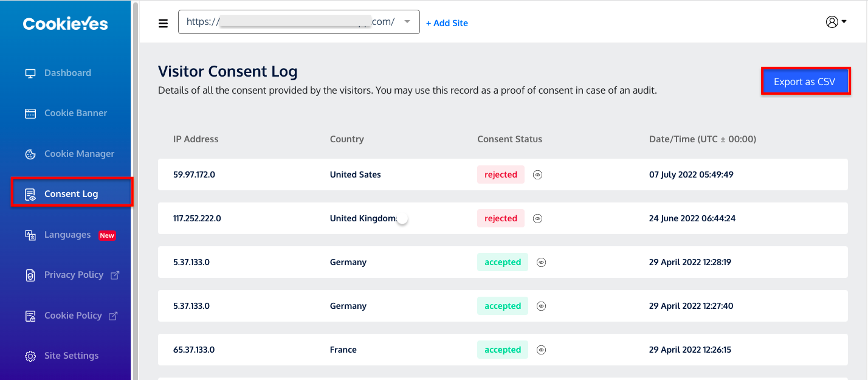The height and width of the screenshot is (380, 868).
Task: Open the user account dropdown
Action: tap(833, 21)
